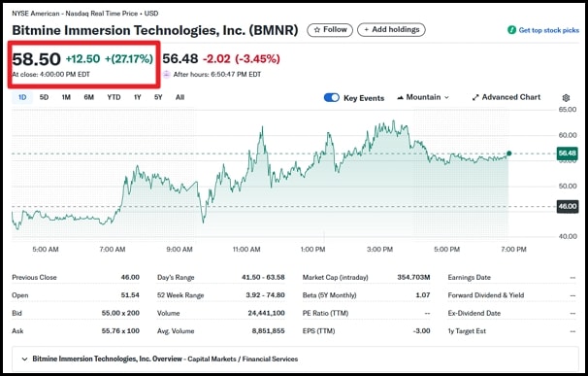Select the YTD range tab
This screenshot has height=376, width=588.
pyautogui.click(x=114, y=97)
